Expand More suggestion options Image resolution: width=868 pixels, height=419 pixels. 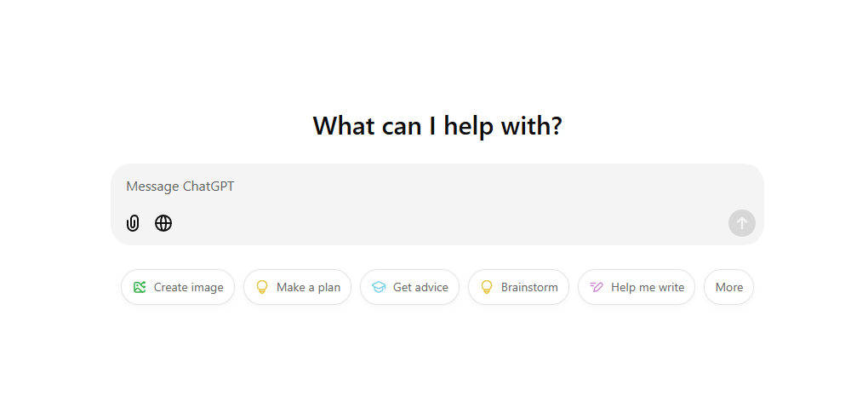click(x=729, y=287)
